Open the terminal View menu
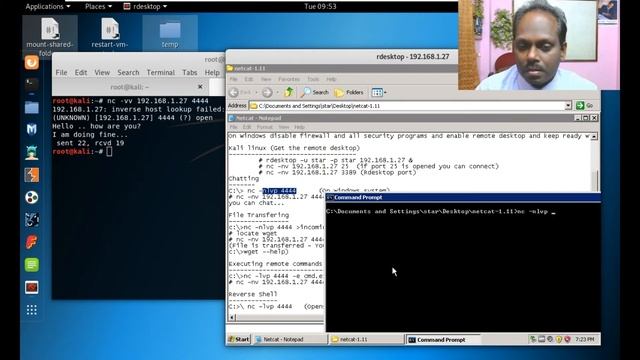640x360 pixels. click(102, 73)
